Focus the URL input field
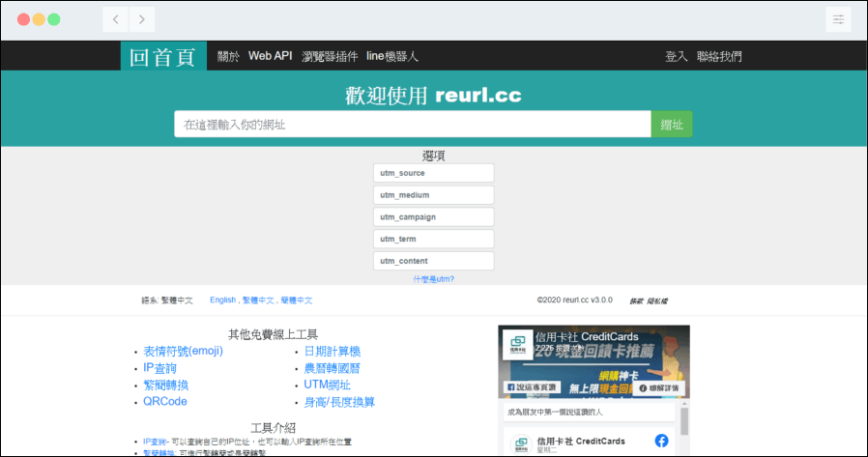The image size is (868, 457). [x=413, y=124]
